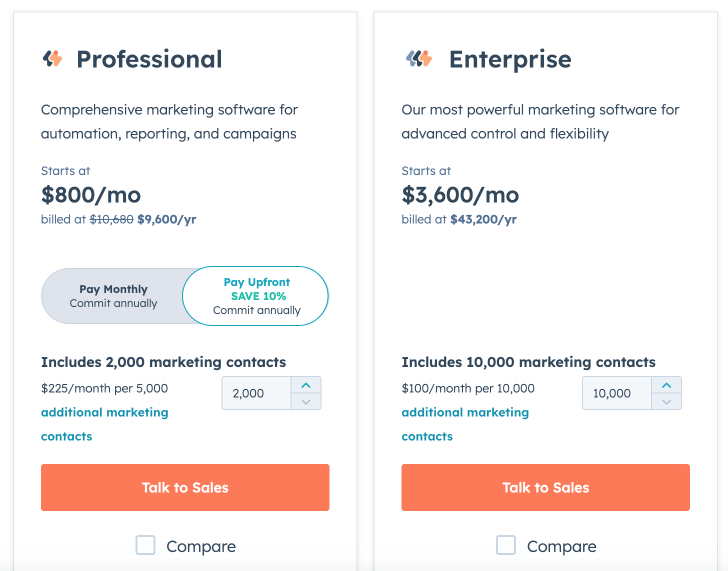Screen dimensions: 728x571
Task: Increase Professional marketing contacts with up arrow
Action: coord(306,385)
